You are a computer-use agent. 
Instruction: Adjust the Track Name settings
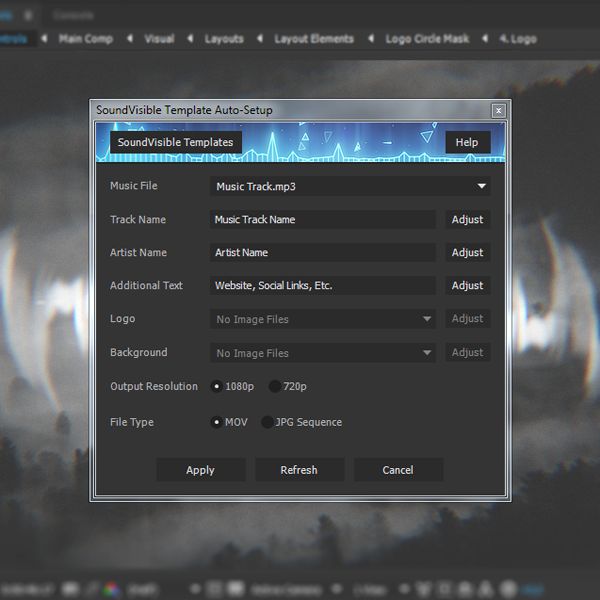468,219
